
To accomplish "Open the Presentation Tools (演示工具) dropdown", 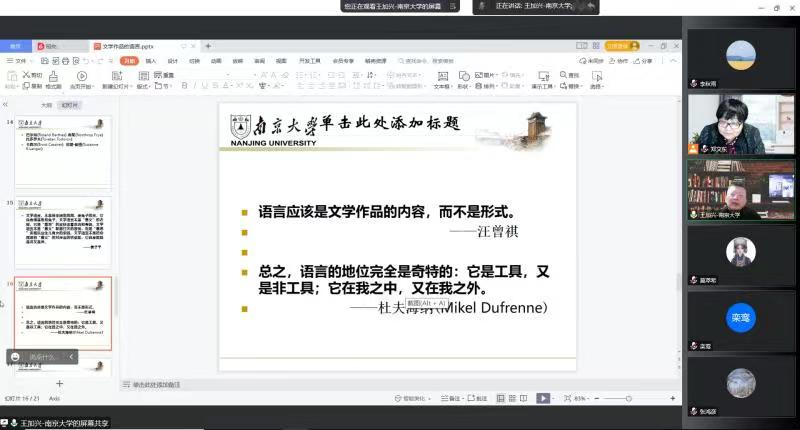I will [x=542, y=87].
